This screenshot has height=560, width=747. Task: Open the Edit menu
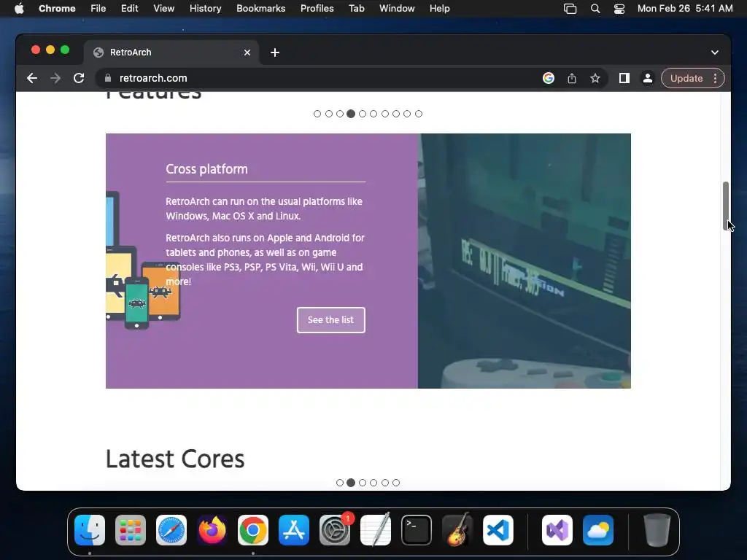click(x=129, y=9)
